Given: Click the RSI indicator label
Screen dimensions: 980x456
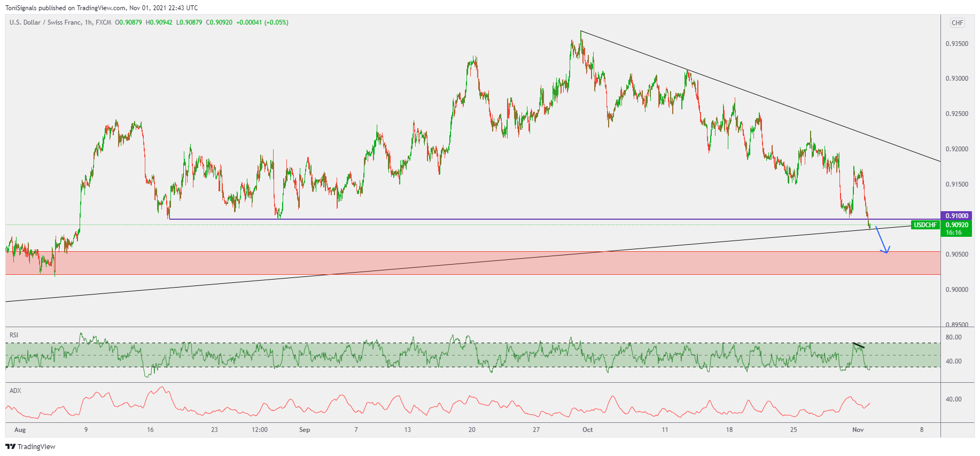Looking at the screenshot, I should point(14,335).
